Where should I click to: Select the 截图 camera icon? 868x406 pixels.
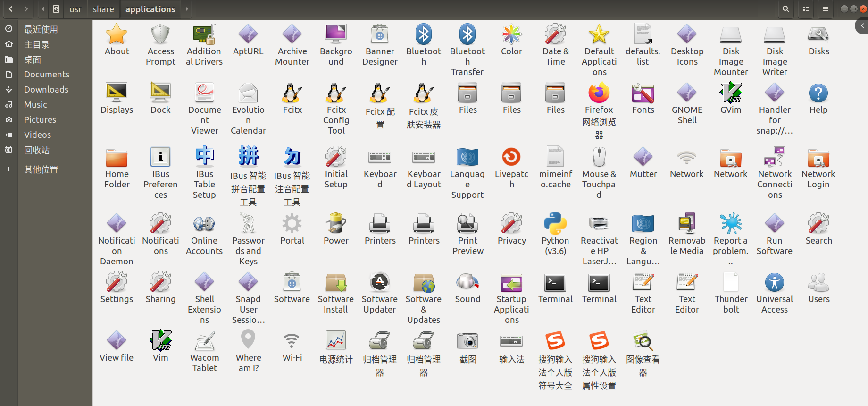(467, 341)
